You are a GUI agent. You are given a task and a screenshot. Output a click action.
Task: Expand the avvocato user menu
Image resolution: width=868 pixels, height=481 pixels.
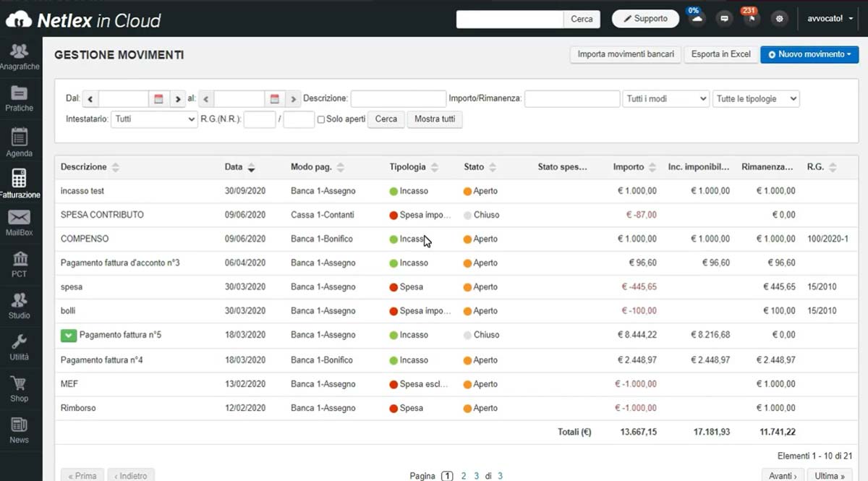tap(830, 19)
